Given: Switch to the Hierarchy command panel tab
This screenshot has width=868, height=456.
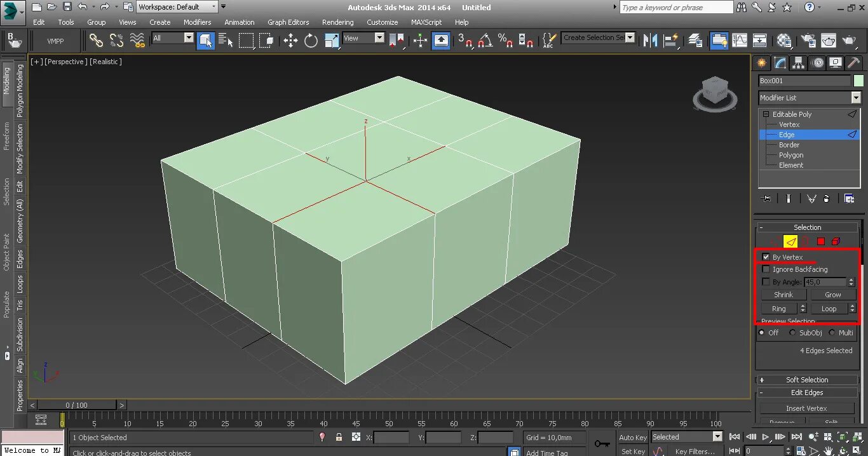Looking at the screenshot, I should [798, 62].
